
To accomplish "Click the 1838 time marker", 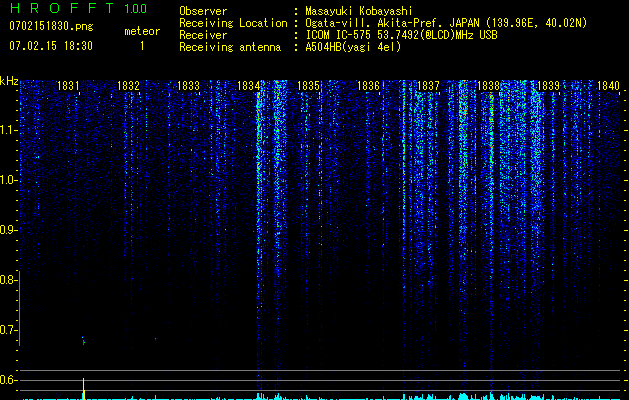I will pos(488,85).
